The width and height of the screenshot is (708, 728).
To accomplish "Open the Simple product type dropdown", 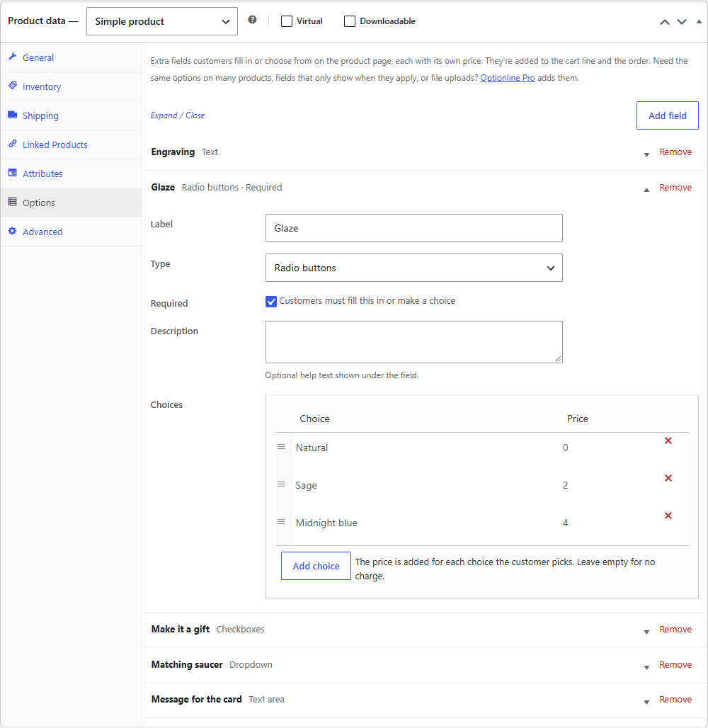I will (162, 21).
